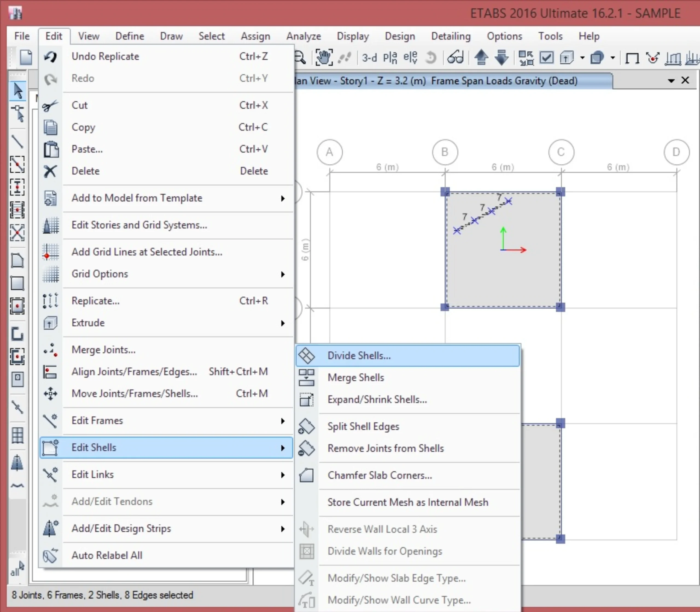Click grid bubble C in plan view
Image resolution: width=700 pixels, height=612 pixels.
tap(561, 152)
